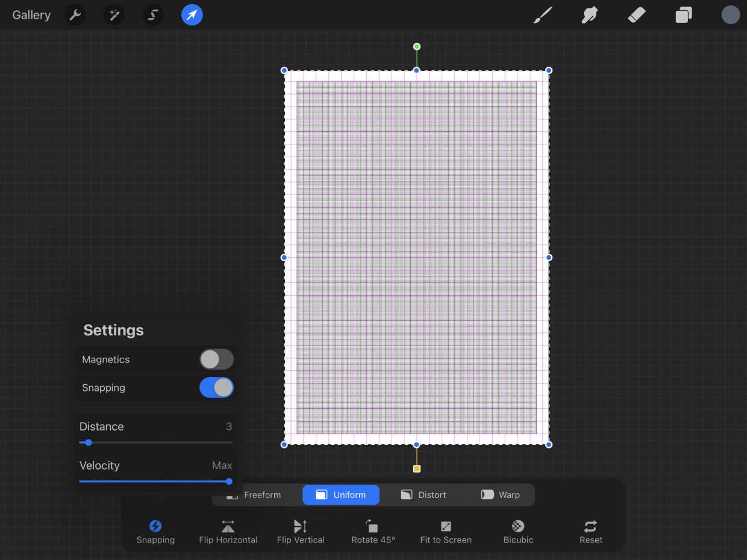Select the Eraser tool
747x560 pixels.
pos(636,15)
